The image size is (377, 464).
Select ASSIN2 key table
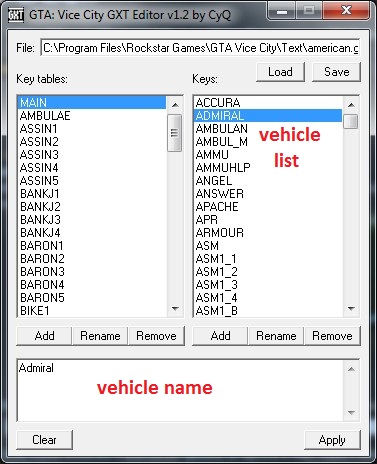pos(92,141)
